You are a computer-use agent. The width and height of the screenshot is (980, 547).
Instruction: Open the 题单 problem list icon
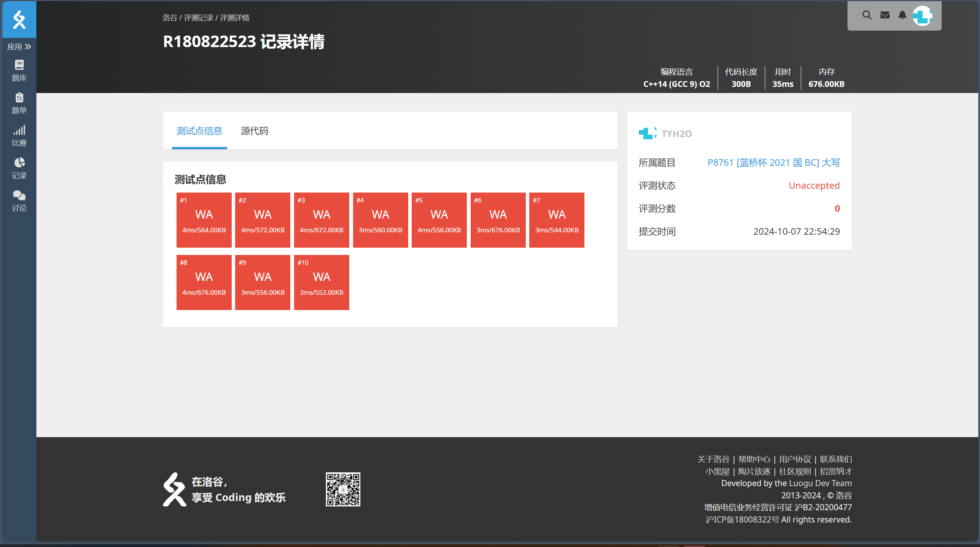[19, 103]
